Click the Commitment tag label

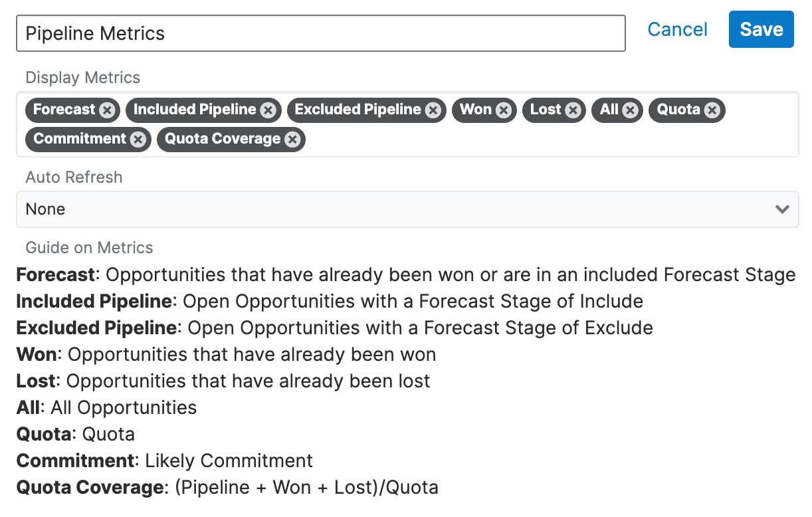pos(80,139)
